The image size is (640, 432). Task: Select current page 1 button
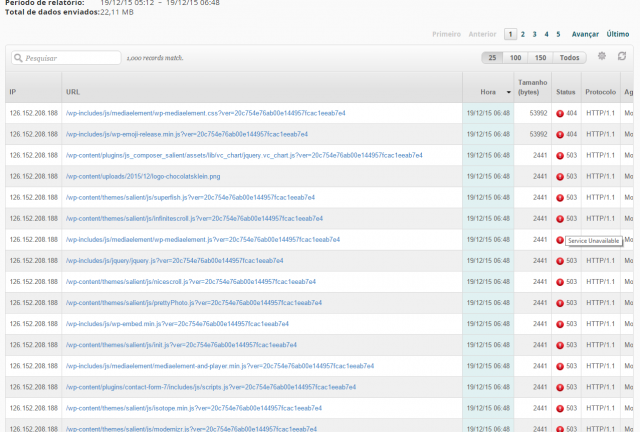tap(510, 34)
